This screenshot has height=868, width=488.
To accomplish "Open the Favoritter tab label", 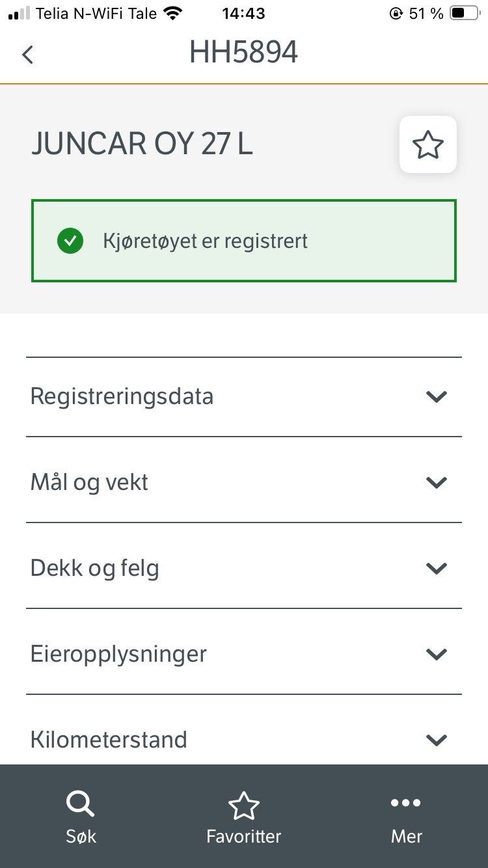I will (244, 837).
